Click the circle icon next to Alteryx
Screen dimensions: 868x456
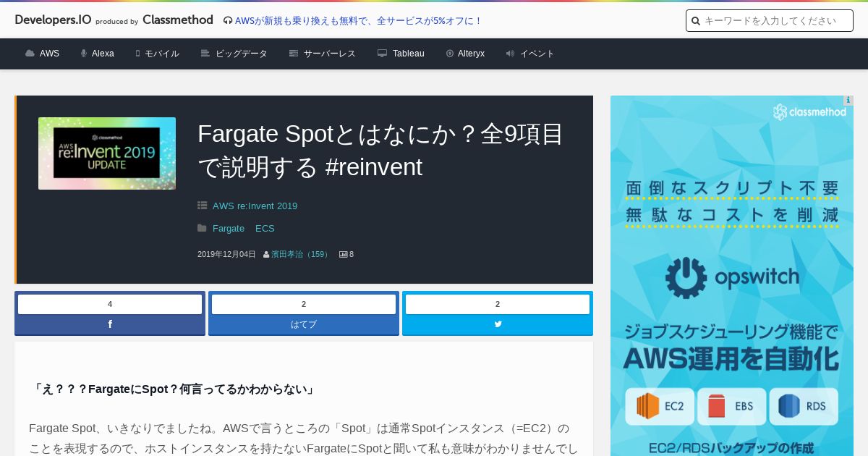pos(450,54)
